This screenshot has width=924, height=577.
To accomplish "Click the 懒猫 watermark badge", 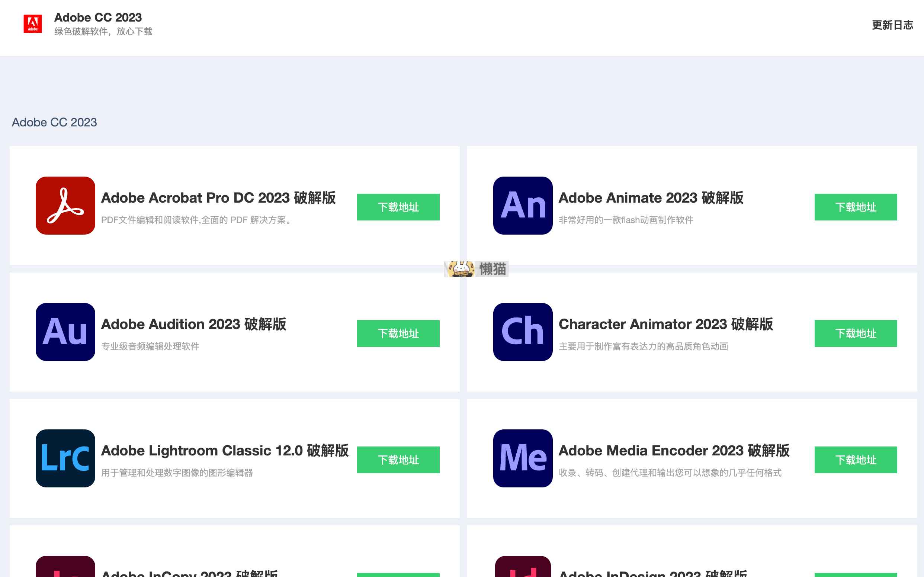I will click(x=476, y=269).
